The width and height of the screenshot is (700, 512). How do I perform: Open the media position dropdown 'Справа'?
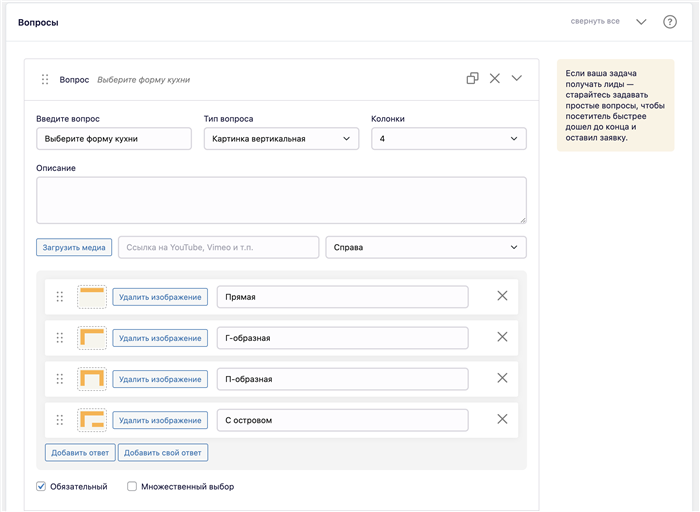(426, 247)
